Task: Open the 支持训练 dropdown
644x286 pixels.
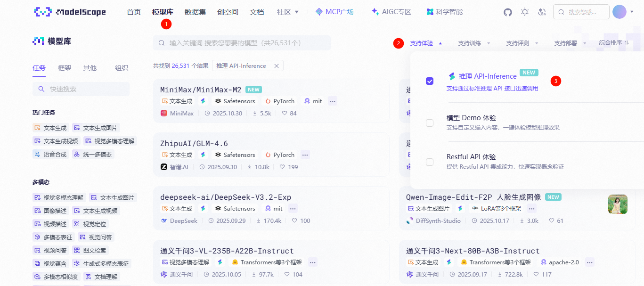Action: tap(474, 43)
